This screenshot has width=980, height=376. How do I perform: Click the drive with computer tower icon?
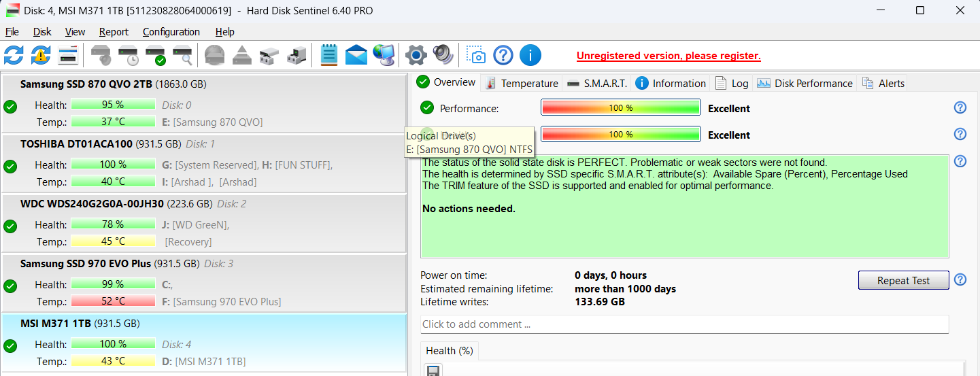coord(297,55)
